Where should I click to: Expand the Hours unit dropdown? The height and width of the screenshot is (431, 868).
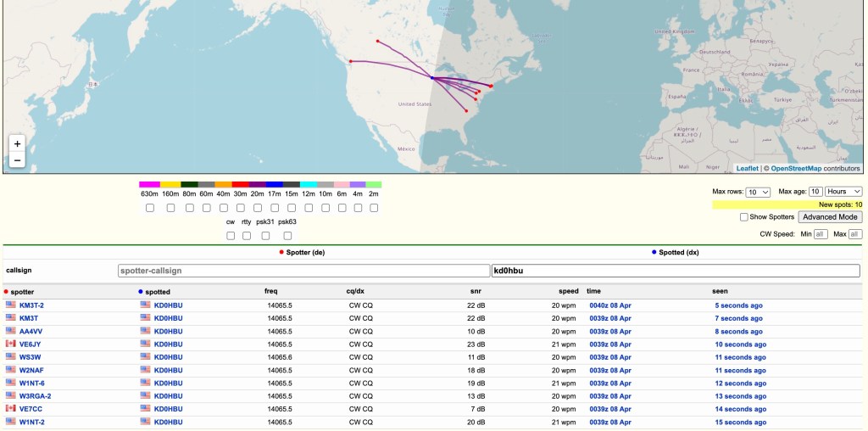(844, 192)
